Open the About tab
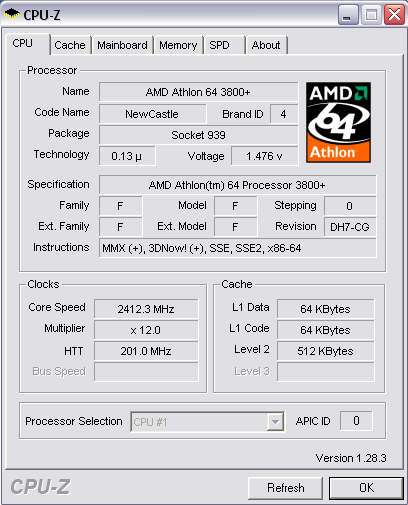This screenshot has height=505, width=408. (x=266, y=45)
